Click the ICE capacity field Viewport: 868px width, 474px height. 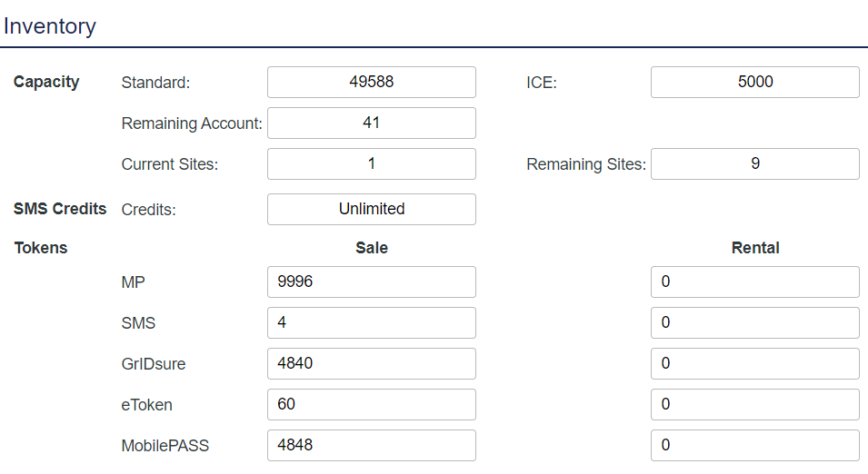coord(754,82)
